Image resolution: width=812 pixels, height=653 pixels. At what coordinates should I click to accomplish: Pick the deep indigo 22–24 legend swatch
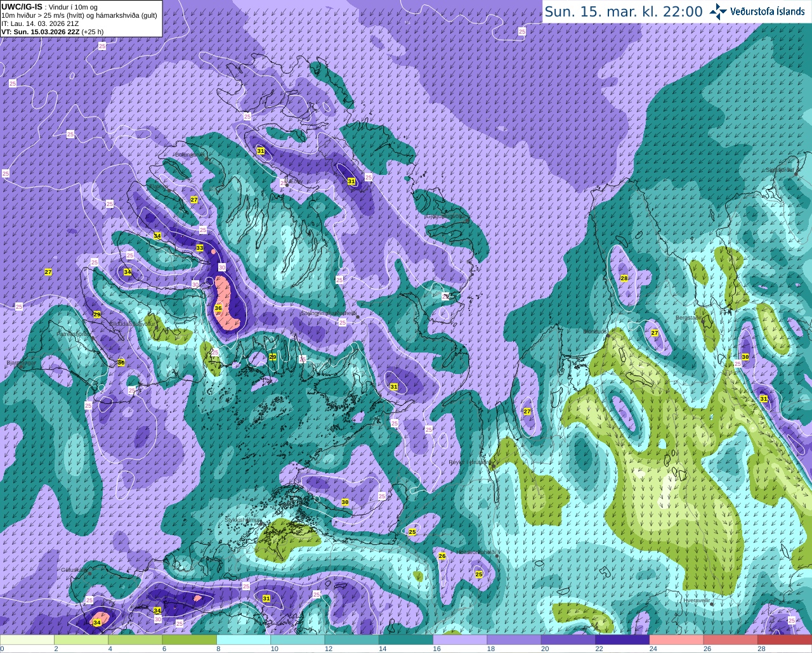(x=623, y=640)
